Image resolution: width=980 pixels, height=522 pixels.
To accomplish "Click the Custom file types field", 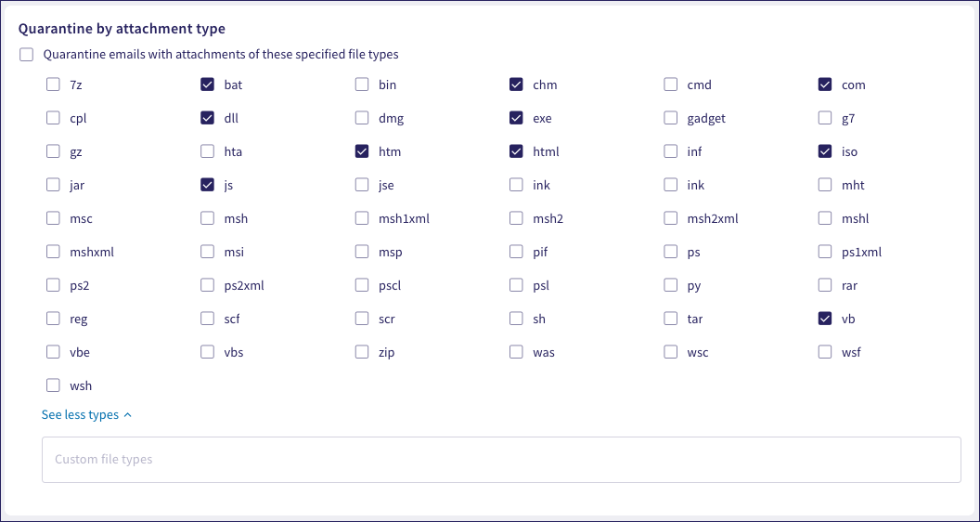I will (501, 460).
